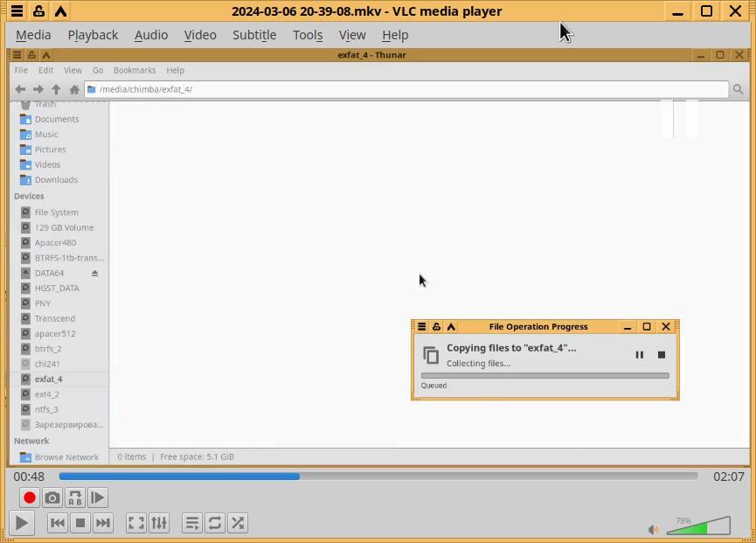This screenshot has height=543, width=756.
Task: Open Thunar Go menu
Action: pyautogui.click(x=98, y=71)
